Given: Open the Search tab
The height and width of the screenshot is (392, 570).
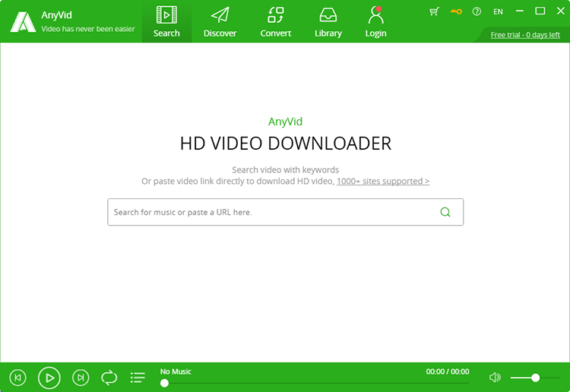Looking at the screenshot, I should coord(166,22).
